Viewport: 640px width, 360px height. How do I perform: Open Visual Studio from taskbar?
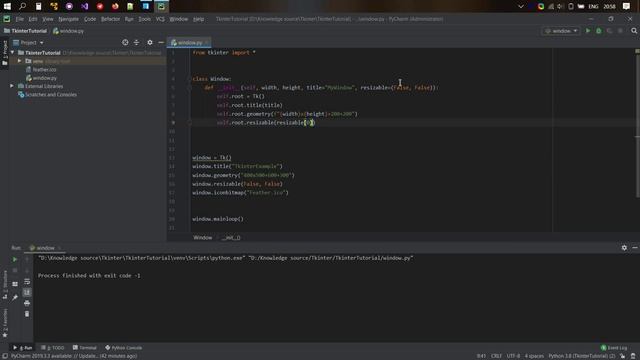point(84,6)
